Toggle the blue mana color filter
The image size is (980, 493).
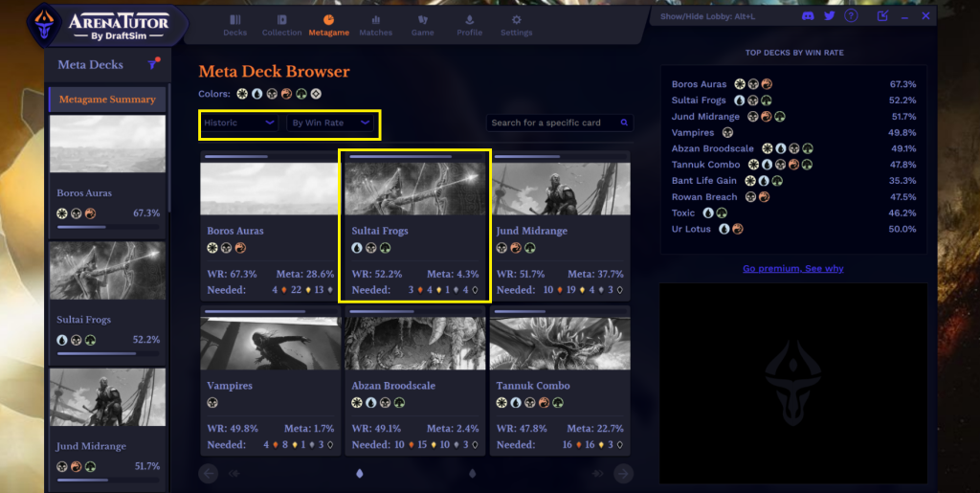click(x=256, y=94)
